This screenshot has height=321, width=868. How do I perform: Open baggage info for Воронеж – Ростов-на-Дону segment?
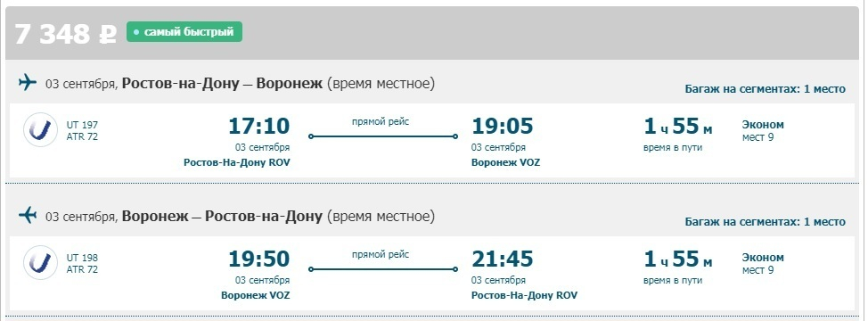[765, 222]
